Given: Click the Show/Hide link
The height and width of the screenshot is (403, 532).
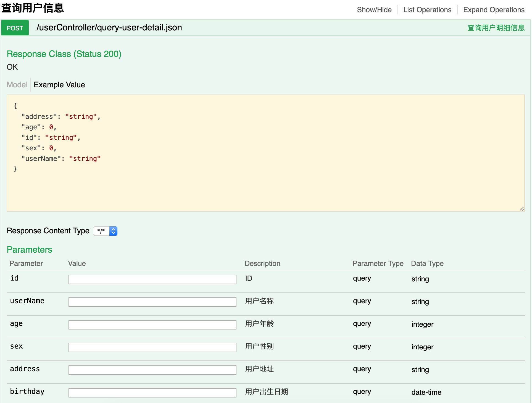Looking at the screenshot, I should coord(374,10).
